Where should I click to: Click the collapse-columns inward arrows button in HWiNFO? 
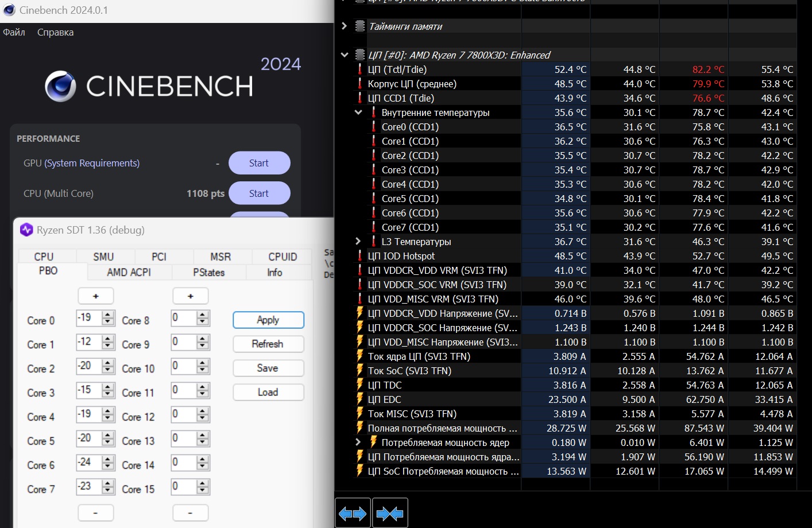pos(390,513)
